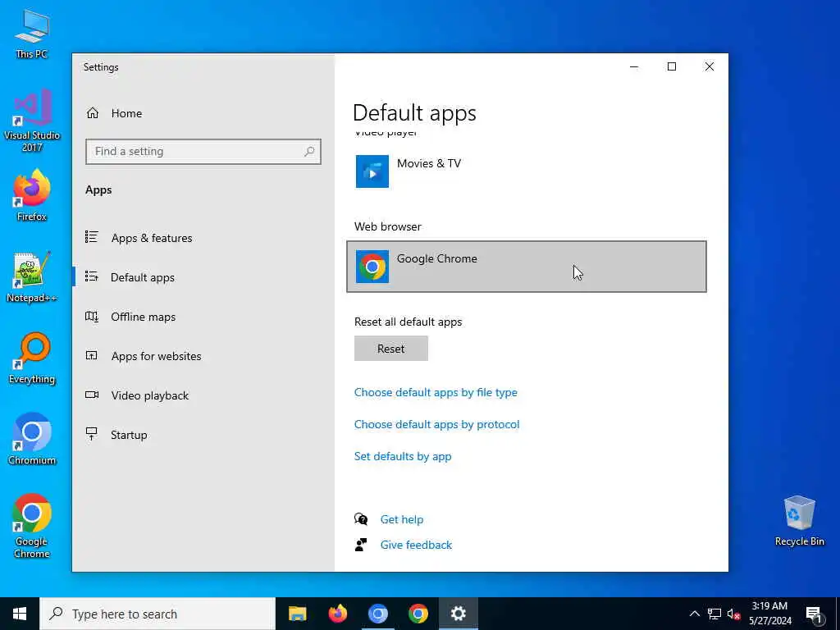Viewport: 840px width, 630px height.
Task: Select the Apps & features list icon
Action: coord(92,237)
